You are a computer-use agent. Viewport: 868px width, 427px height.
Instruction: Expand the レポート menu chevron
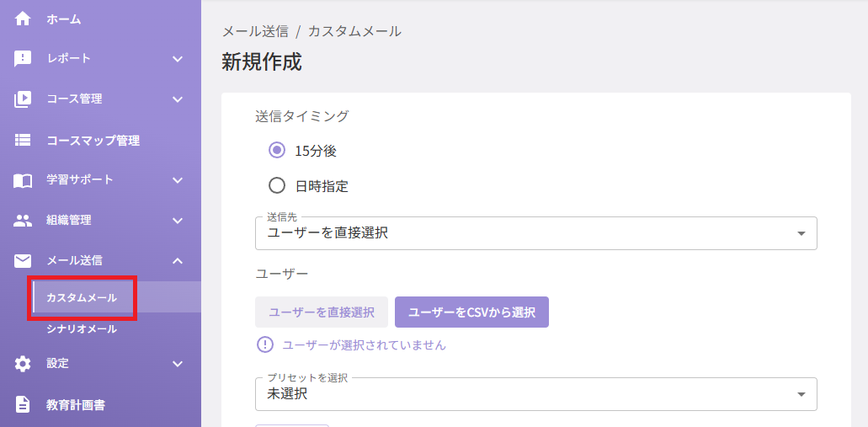point(177,59)
